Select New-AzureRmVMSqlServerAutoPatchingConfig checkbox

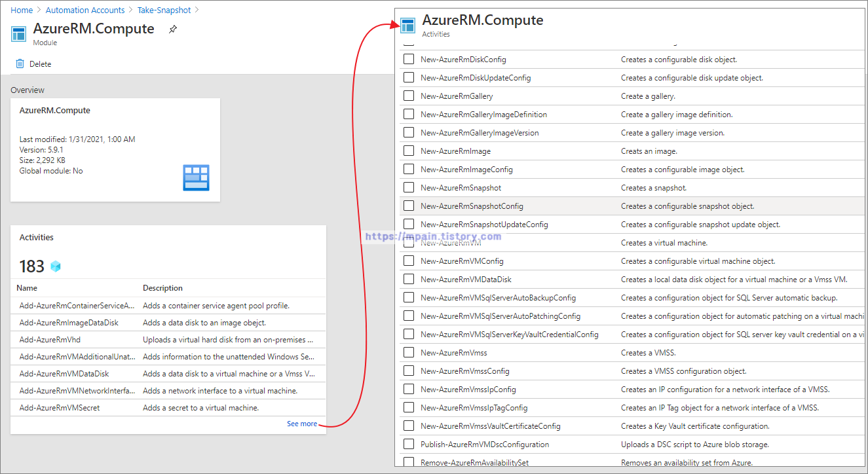click(x=409, y=316)
